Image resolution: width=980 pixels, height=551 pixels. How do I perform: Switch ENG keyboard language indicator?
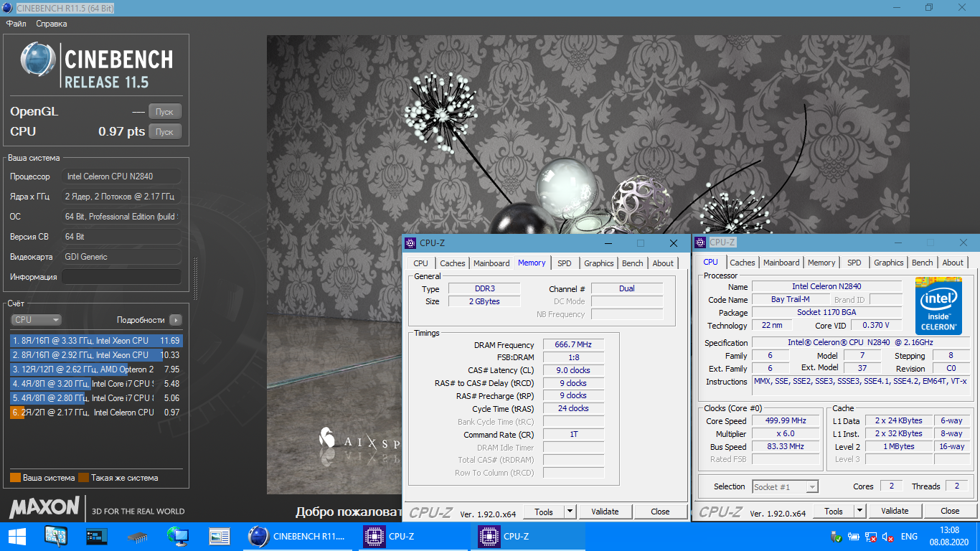coord(909,537)
